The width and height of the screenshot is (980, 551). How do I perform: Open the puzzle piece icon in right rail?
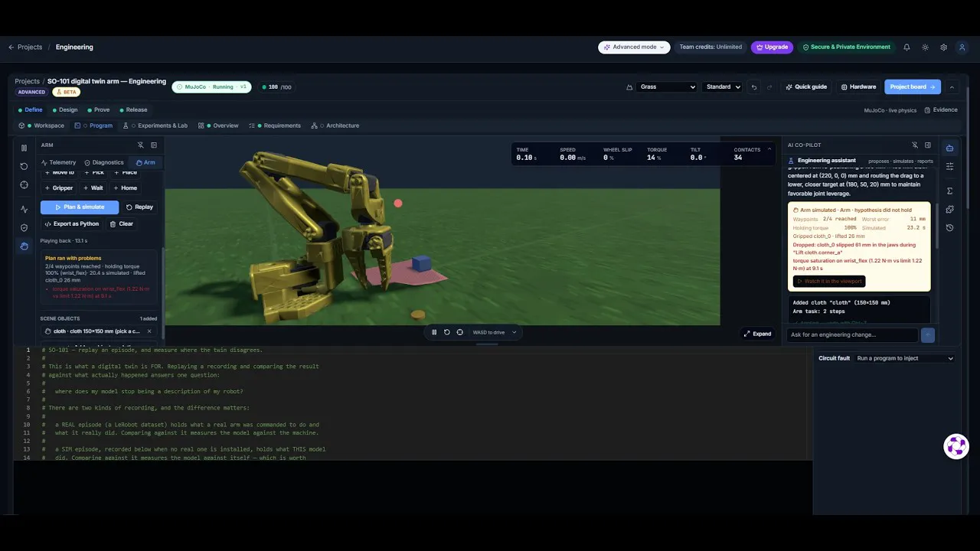click(949, 209)
